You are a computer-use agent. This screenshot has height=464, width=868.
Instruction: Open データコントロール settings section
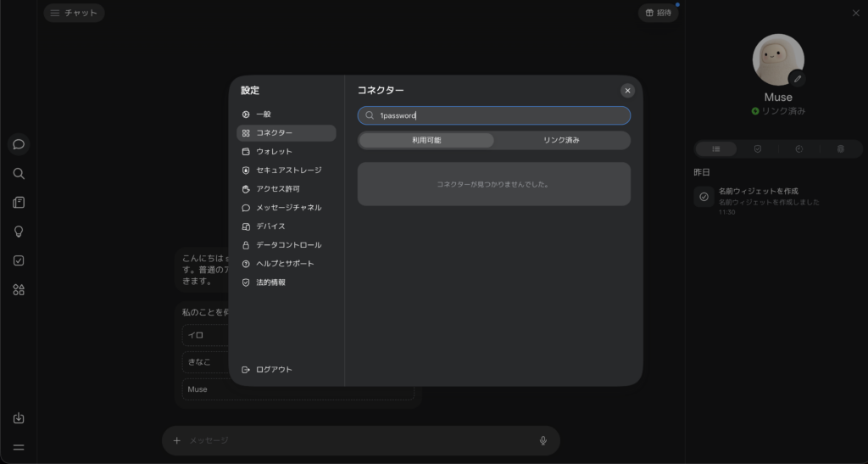(287, 245)
